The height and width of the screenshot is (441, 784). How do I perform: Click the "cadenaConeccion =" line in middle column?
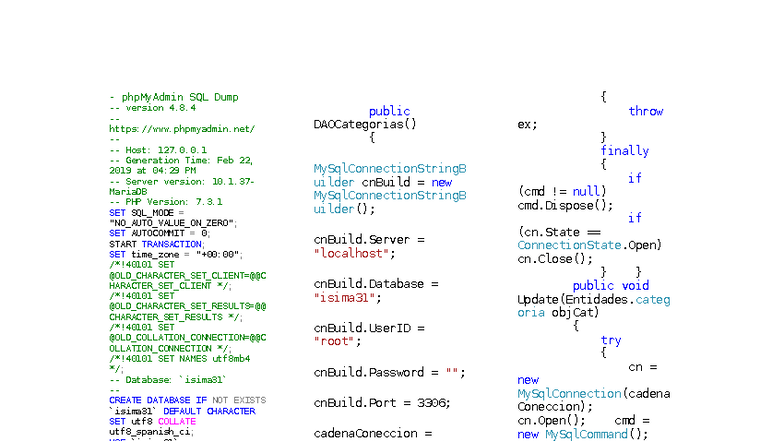click(372, 433)
